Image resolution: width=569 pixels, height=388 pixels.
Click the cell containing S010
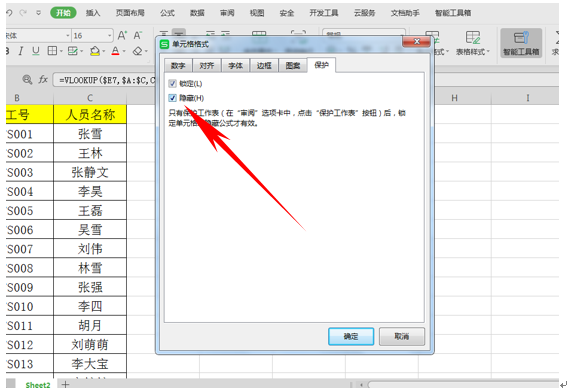[30, 306]
